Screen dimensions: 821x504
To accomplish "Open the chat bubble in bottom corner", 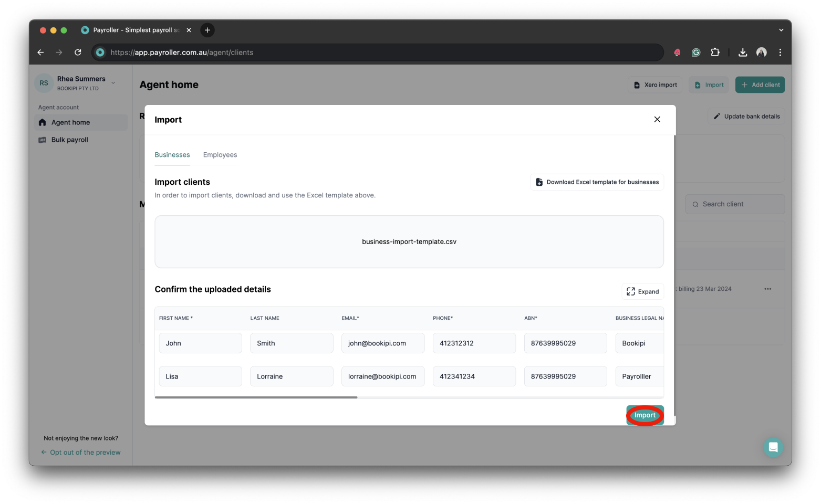I will [773, 447].
